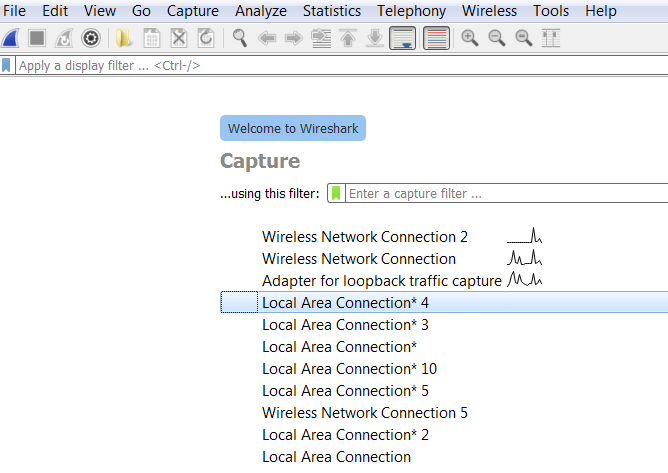Open the Wireless menu

click(489, 11)
